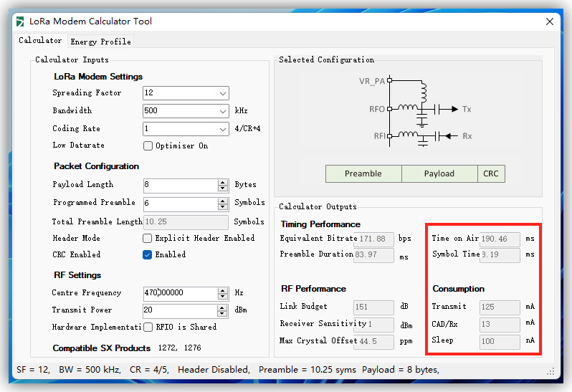Click the Payload block in packet diagram
The image size is (572, 392).
[439, 173]
